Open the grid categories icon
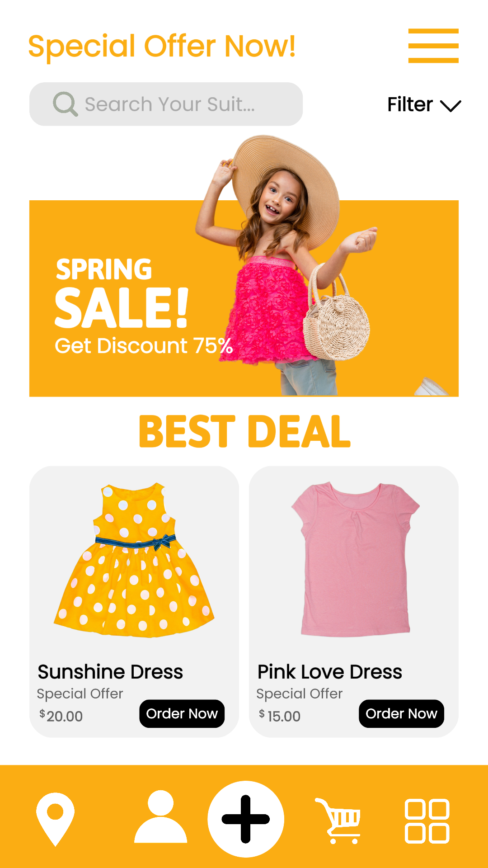The width and height of the screenshot is (488, 868). (x=427, y=821)
